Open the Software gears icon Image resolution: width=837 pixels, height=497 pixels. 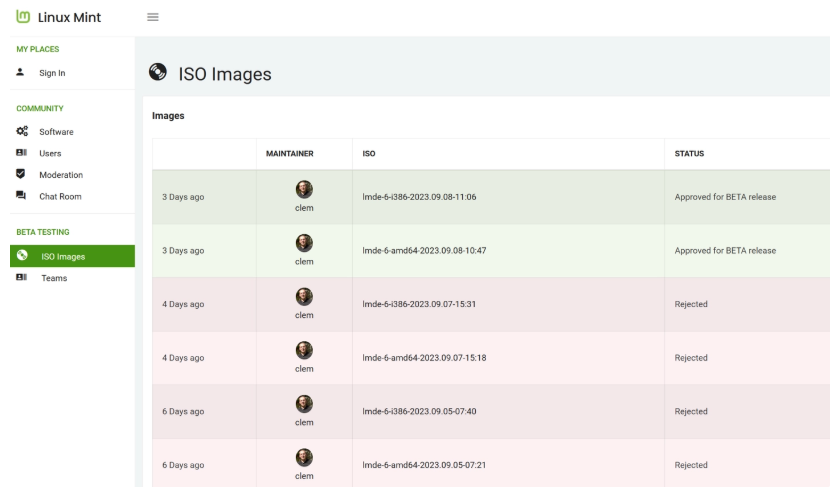(x=22, y=131)
